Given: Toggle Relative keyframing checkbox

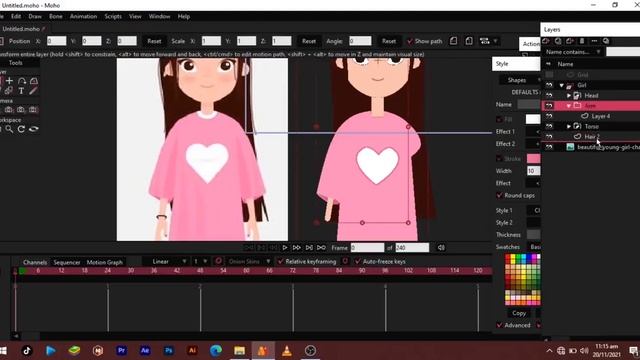Looking at the screenshot, I should (280, 261).
